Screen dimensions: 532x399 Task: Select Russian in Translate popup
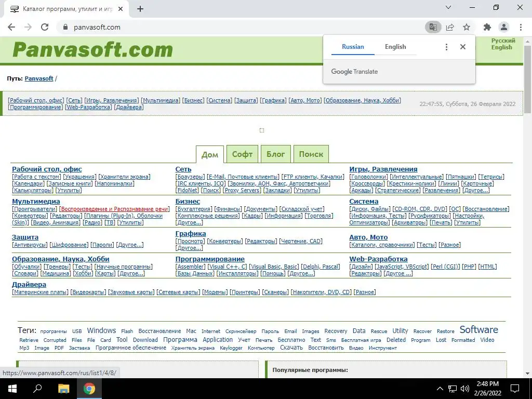click(353, 47)
